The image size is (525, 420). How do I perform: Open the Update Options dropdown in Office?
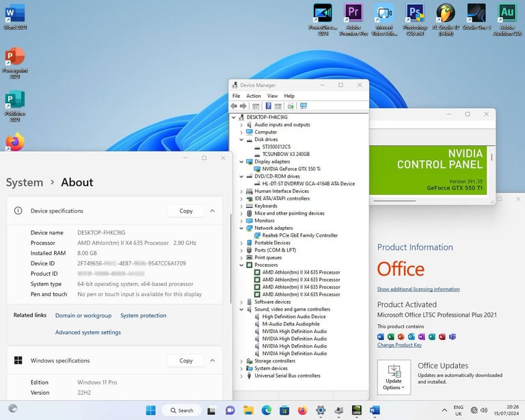pyautogui.click(x=394, y=378)
